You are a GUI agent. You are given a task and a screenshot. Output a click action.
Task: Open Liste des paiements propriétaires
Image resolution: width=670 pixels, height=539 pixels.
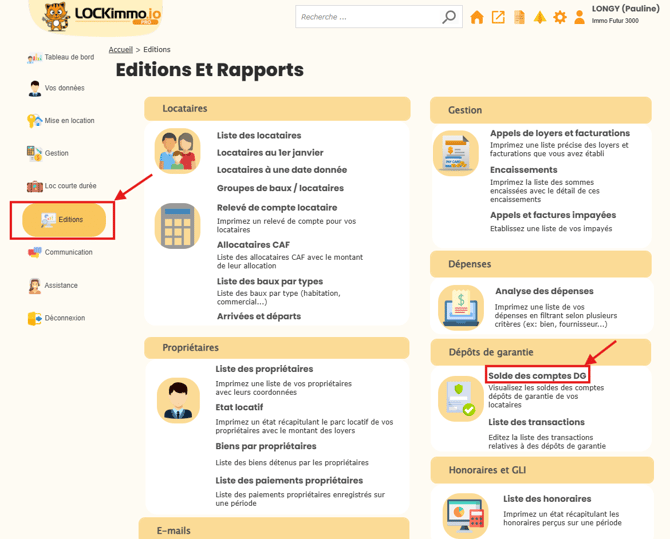click(289, 480)
